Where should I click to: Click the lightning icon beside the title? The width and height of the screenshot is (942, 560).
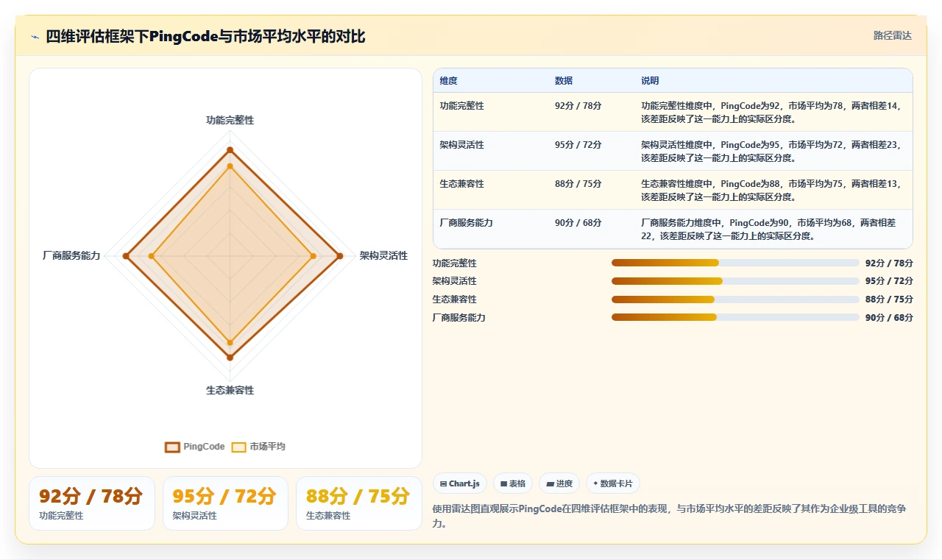click(x=35, y=37)
